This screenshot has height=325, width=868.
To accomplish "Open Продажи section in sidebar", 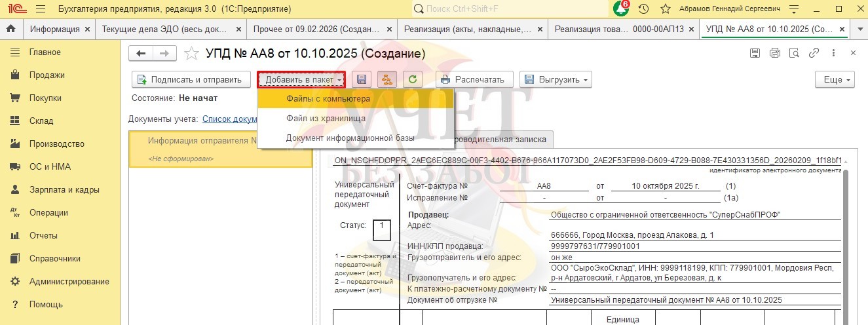I will (47, 75).
